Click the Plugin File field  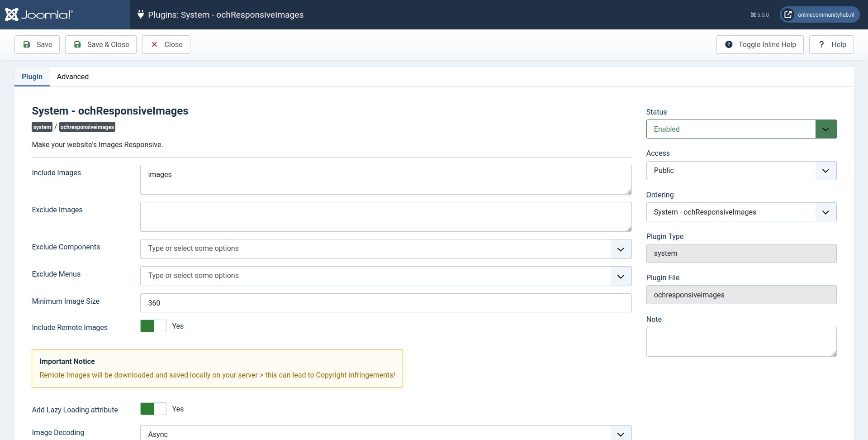[741, 295]
